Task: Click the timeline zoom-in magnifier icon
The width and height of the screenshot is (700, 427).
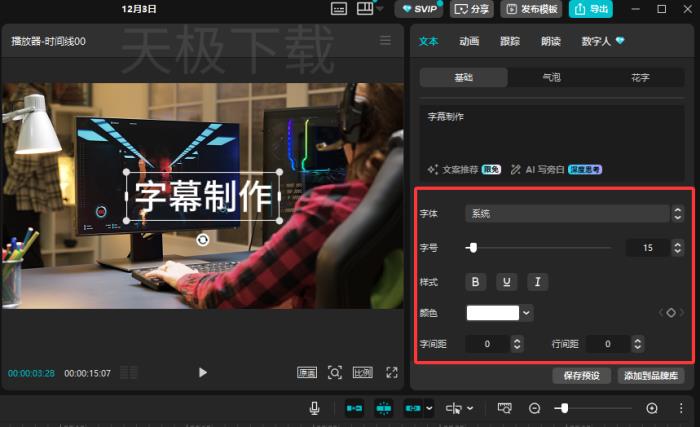Action: (x=652, y=408)
